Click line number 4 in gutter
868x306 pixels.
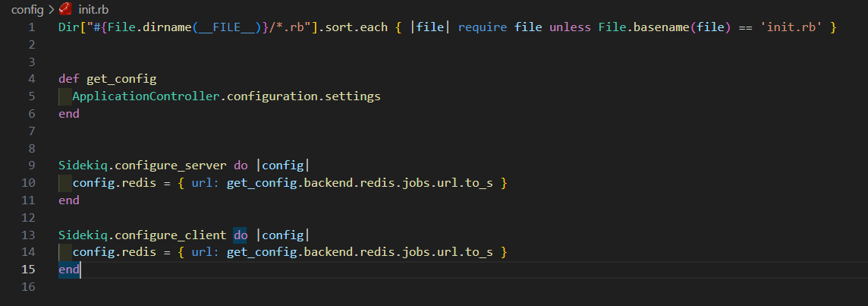(x=31, y=79)
